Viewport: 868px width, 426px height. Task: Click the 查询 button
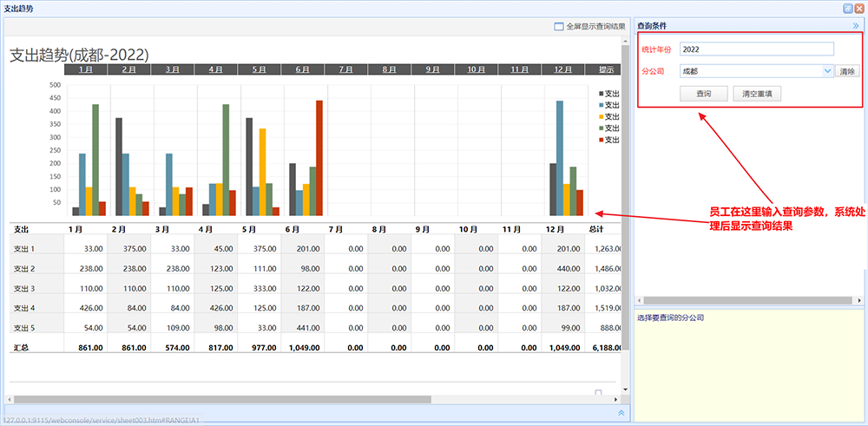pos(704,94)
